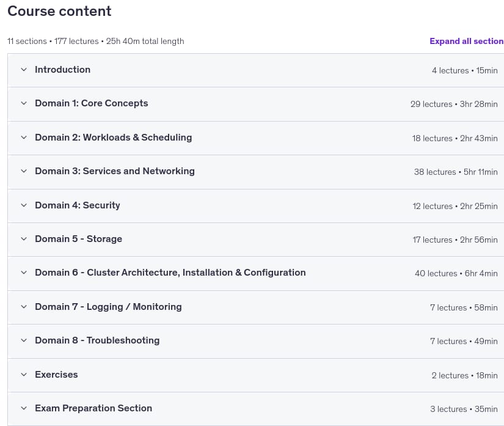Select the Domain 5 - Storage title

point(78,239)
